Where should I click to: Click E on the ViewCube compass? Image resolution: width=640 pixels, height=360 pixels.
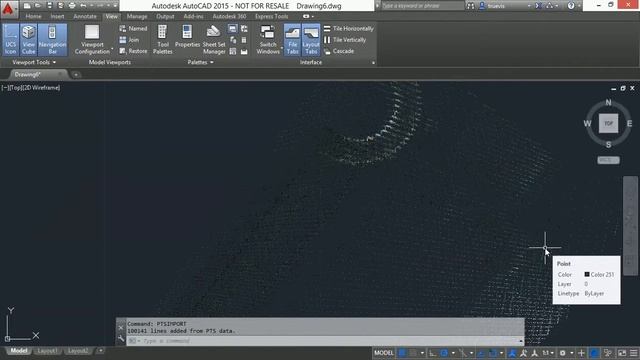[629, 123]
